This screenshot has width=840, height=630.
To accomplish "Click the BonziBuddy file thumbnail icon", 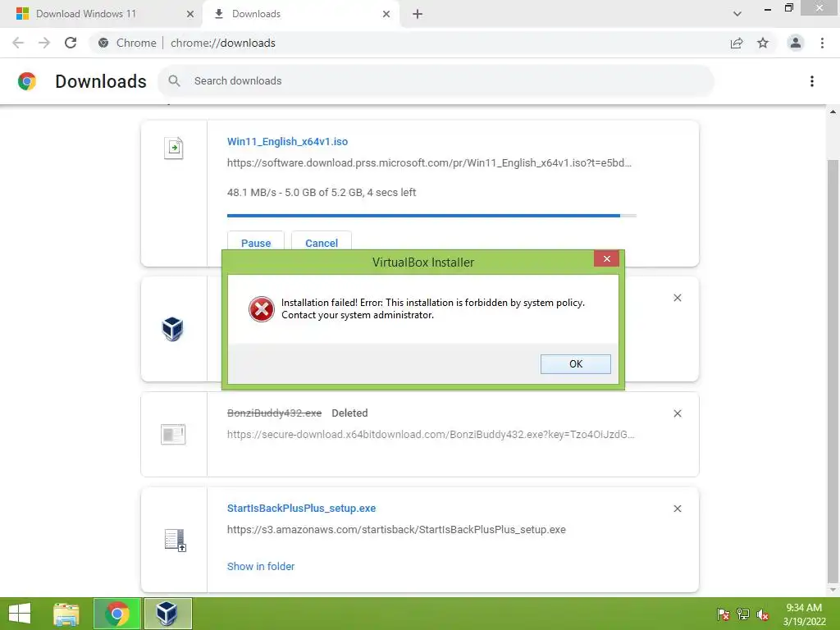I will click(173, 434).
